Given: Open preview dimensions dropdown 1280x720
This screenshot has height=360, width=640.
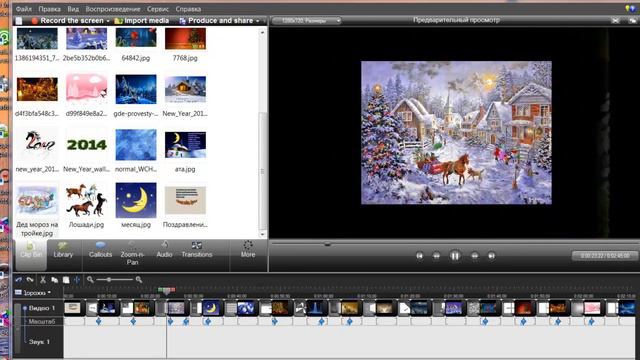Looking at the screenshot, I should 307,20.
